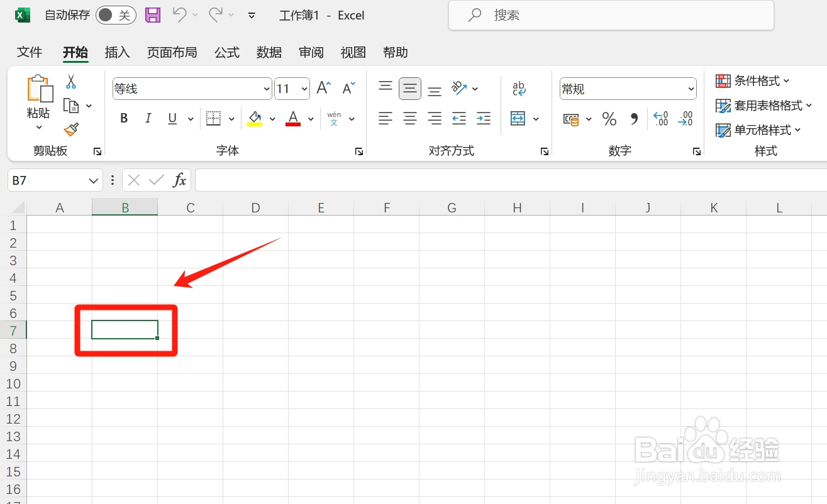Screen dimensions: 827x504
Task: Click the Paste (粘贴) clipboard icon
Action: tap(39, 89)
